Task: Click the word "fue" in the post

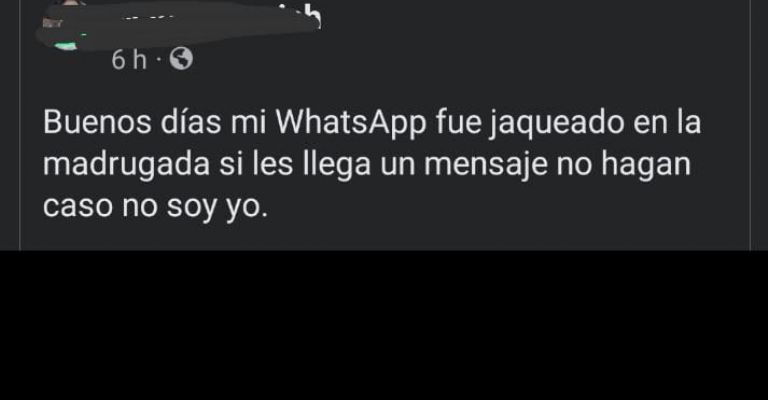Action: (458, 122)
